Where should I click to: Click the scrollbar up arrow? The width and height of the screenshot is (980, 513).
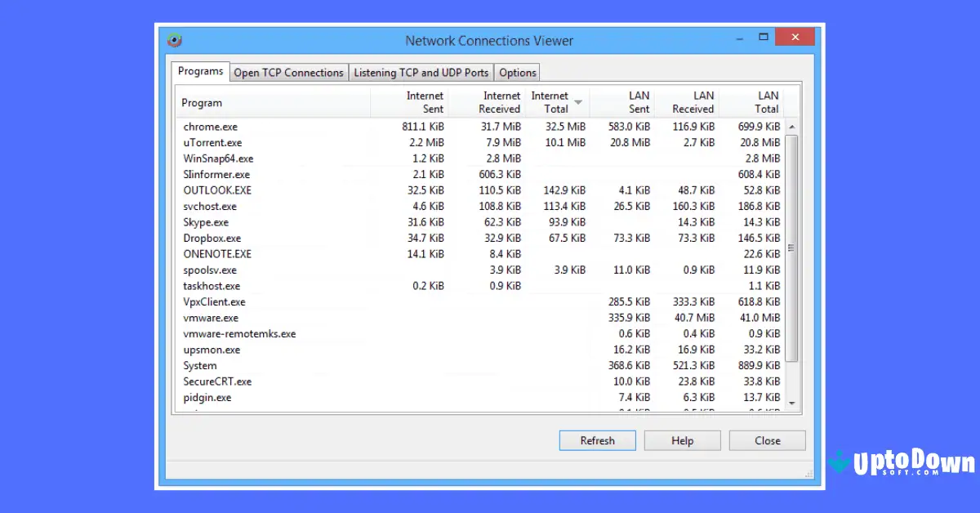coord(792,127)
